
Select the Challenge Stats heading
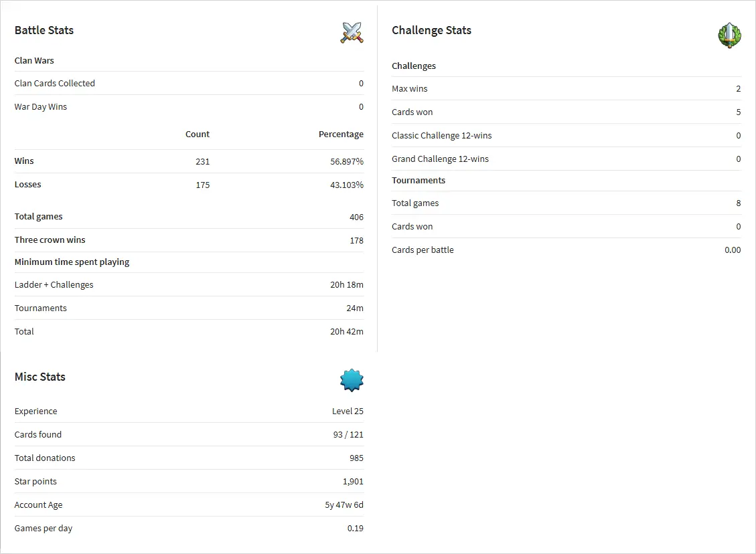click(431, 30)
